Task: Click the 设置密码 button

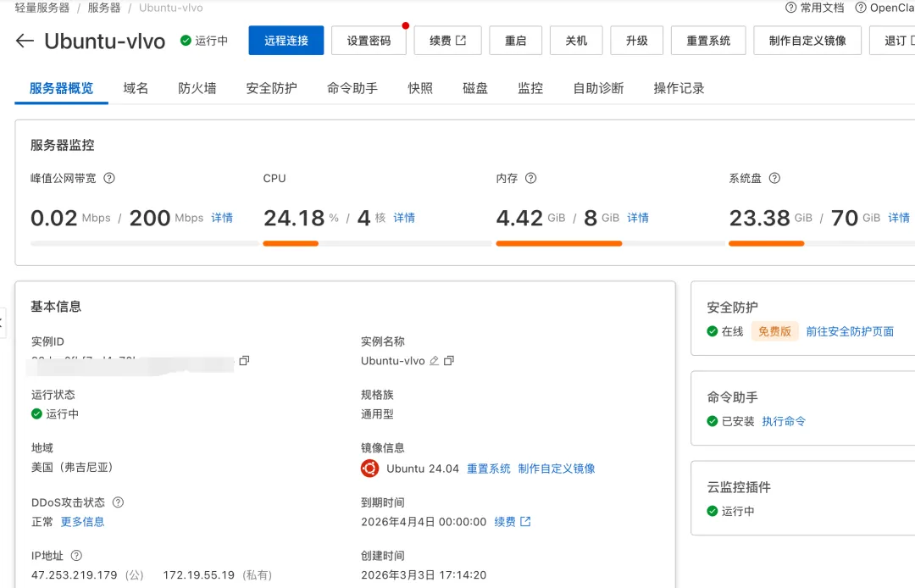Action: tap(369, 41)
